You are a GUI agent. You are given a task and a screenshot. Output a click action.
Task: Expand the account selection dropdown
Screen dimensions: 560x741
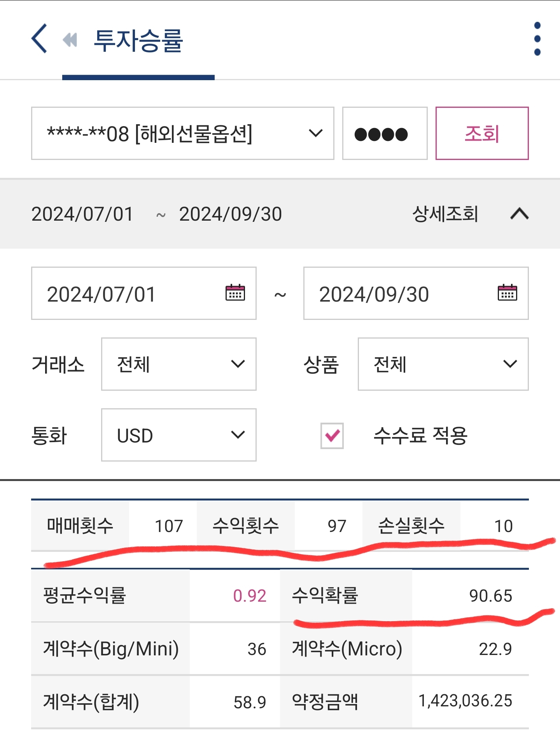[x=183, y=133]
